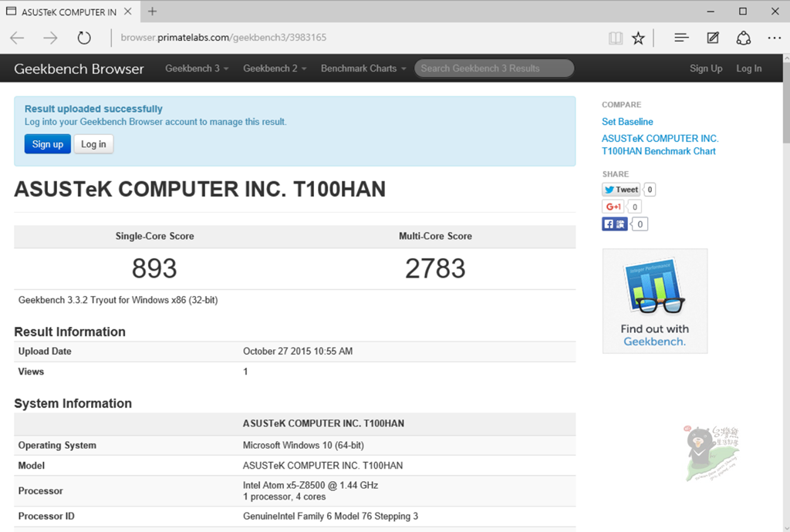Focus the Search Geekbench 3 Results field
The width and height of the screenshot is (790, 532).
coord(495,69)
